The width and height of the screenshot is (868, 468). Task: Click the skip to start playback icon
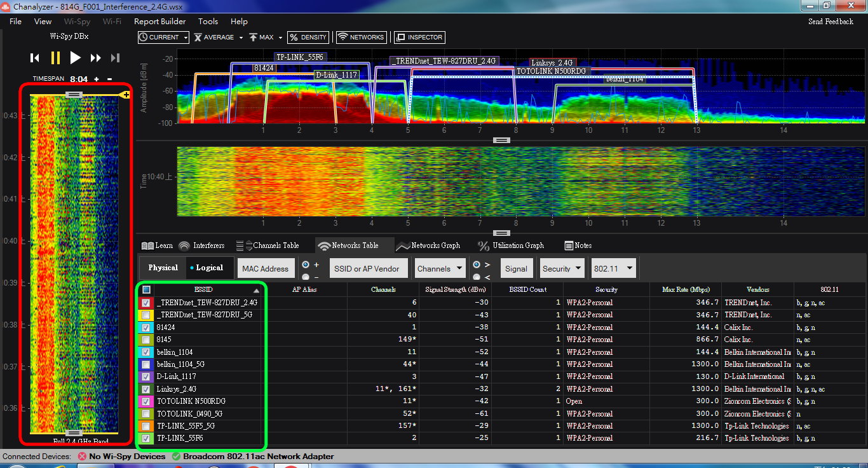tap(35, 58)
